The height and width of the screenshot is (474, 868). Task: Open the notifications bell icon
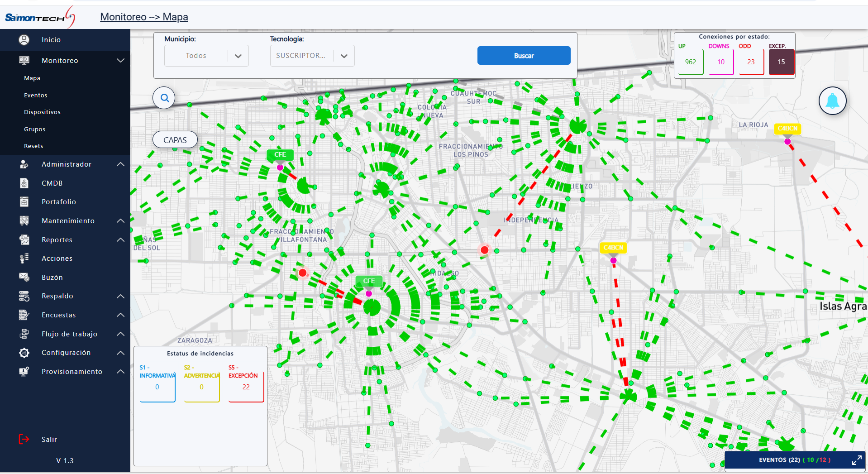pyautogui.click(x=832, y=101)
